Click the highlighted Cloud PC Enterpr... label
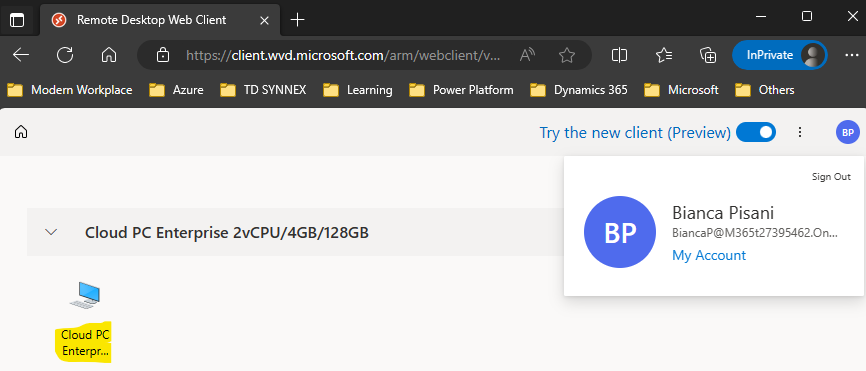The width and height of the screenshot is (866, 371). (x=85, y=342)
